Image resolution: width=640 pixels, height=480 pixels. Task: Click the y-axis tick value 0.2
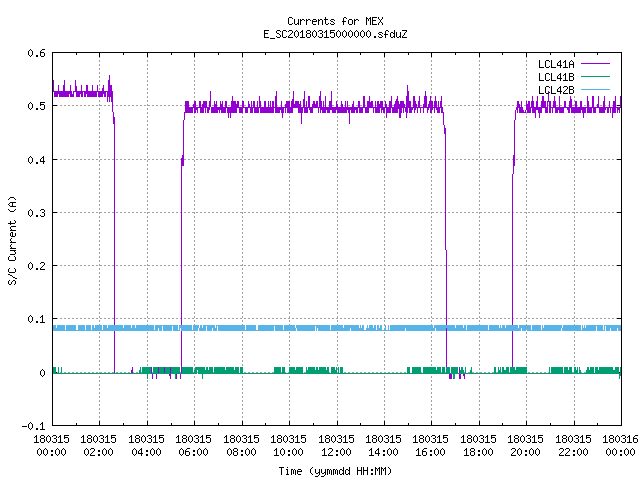click(x=36, y=266)
